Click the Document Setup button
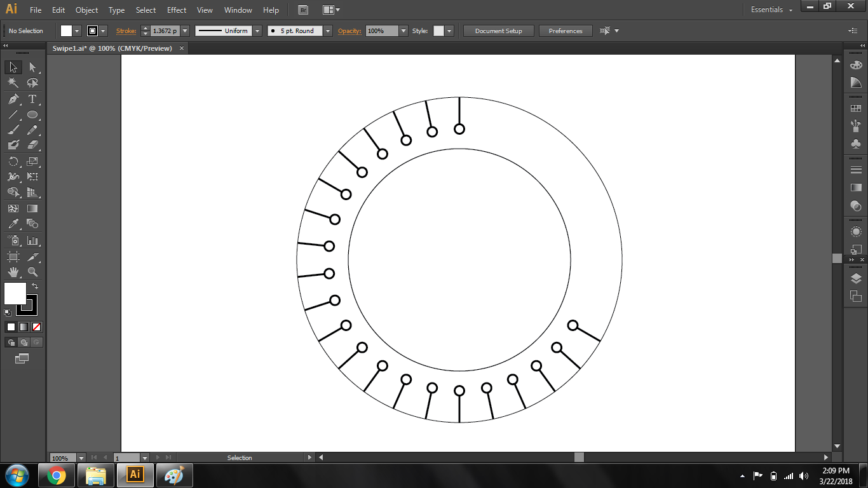This screenshot has width=868, height=488. pos(498,30)
